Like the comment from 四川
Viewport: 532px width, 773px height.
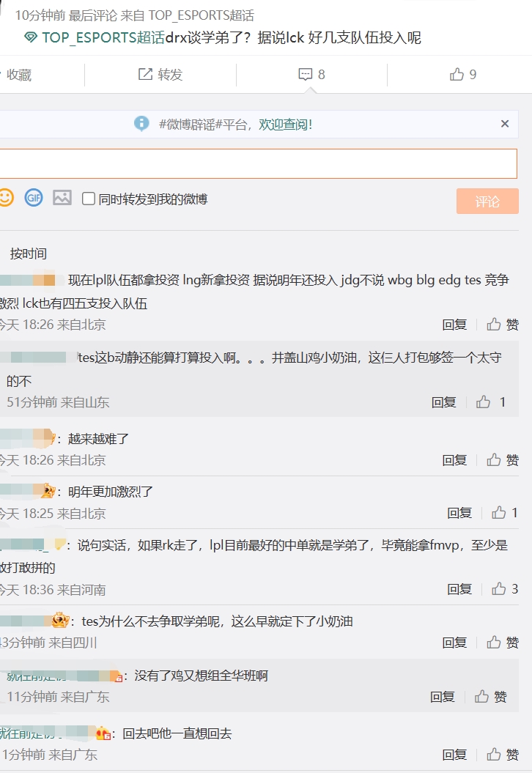point(503,643)
